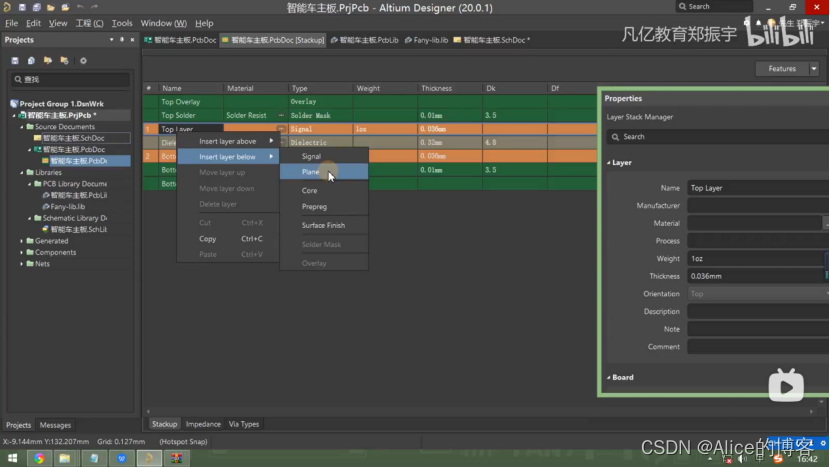
Task: Switch to the 智能车主板.SchDoc tab
Action: pos(492,40)
